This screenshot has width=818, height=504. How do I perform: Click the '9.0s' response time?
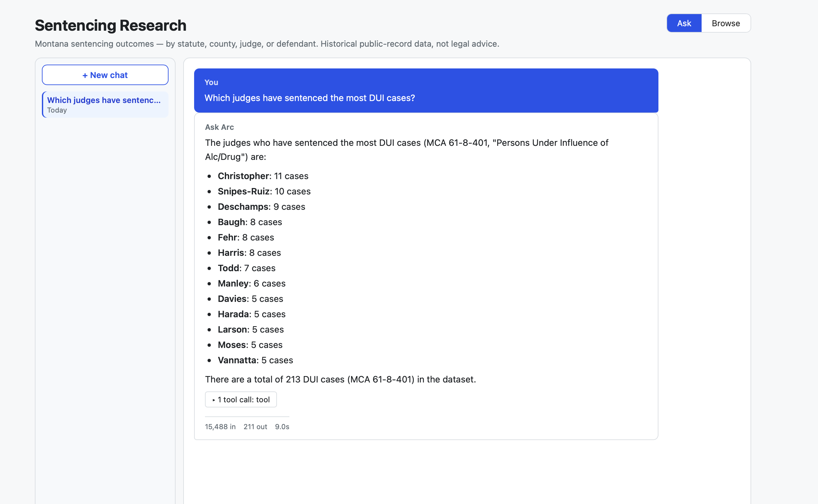point(282,427)
